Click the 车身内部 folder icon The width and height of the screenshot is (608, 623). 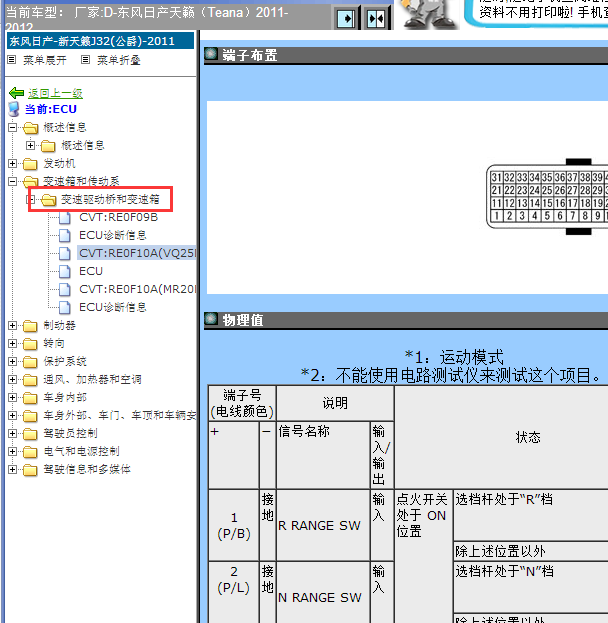point(30,398)
